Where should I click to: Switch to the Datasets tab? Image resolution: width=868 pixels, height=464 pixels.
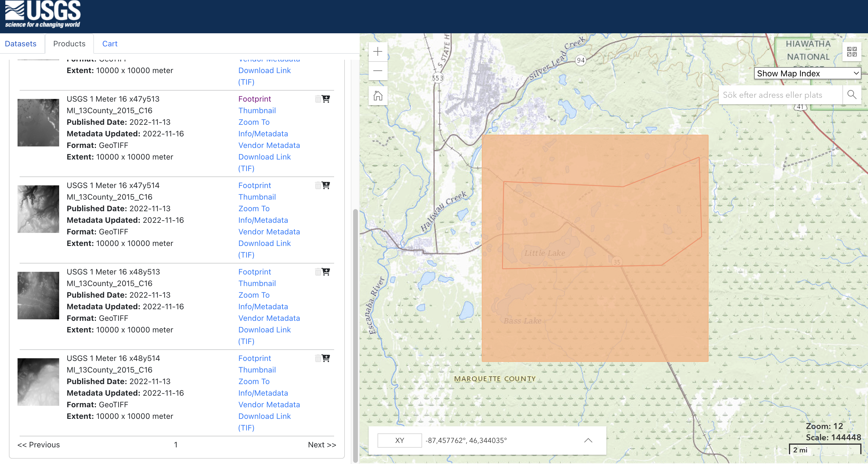[x=21, y=44]
